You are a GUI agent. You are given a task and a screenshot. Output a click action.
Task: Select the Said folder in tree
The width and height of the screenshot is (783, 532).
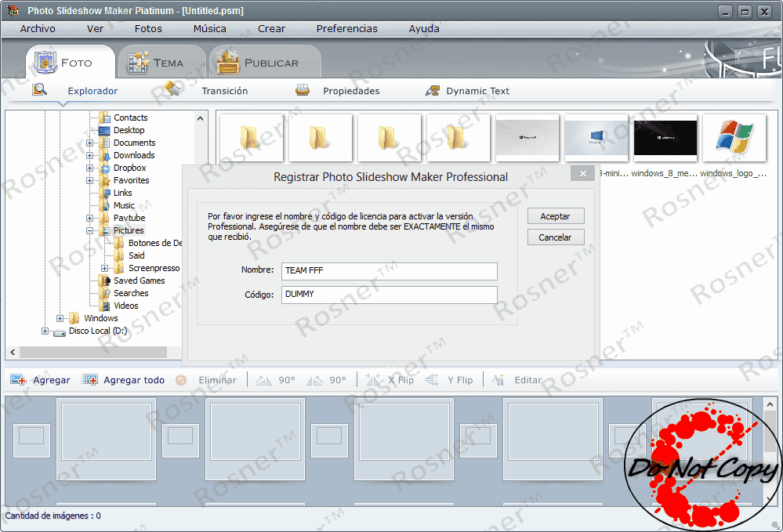136,255
